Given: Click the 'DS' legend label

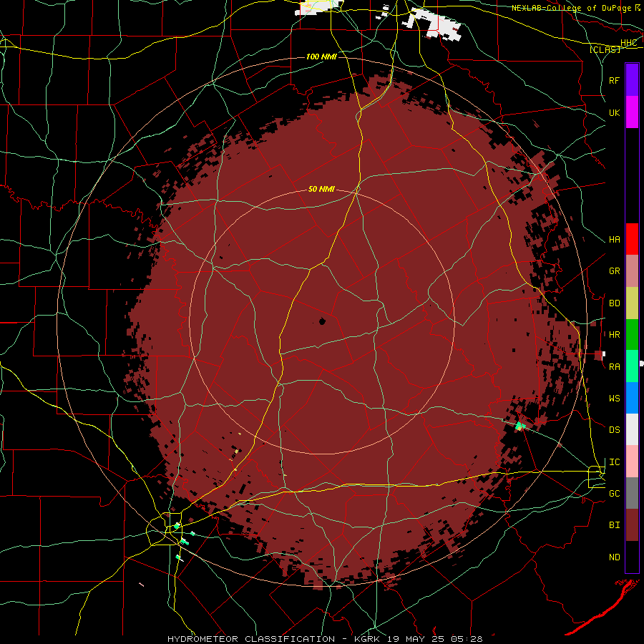Looking at the screenshot, I should pyautogui.click(x=615, y=429).
